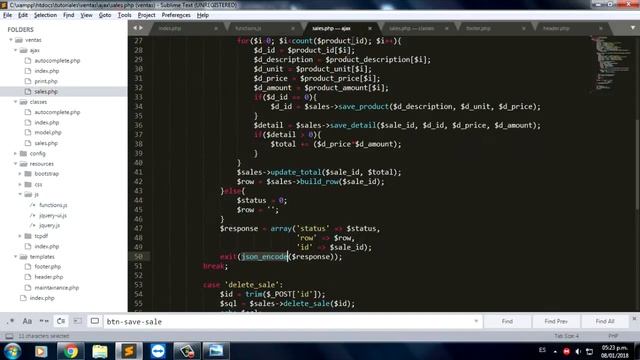
Task: Expand the config folder
Action: [x=16, y=153]
